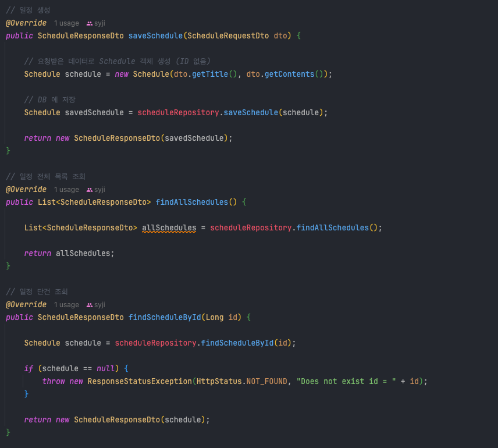Image resolution: width=498 pixels, height=448 pixels.
Task: Click scheduleRepository in saveSchedule call line
Action: pos(178,112)
